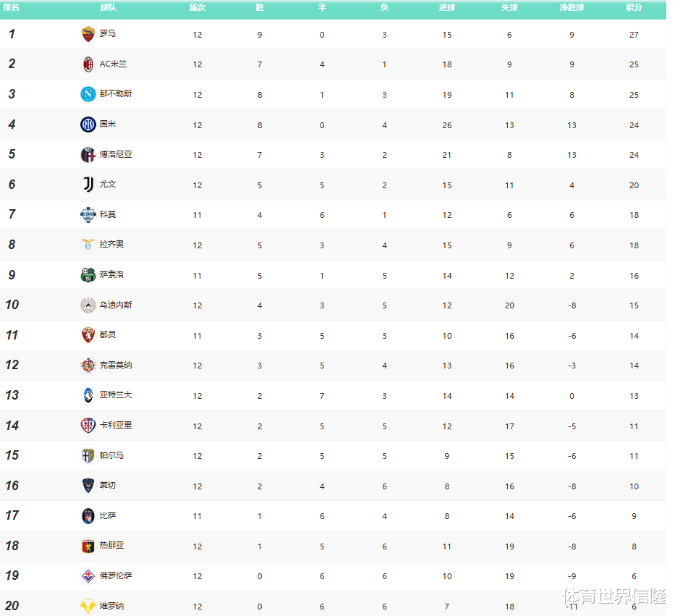Viewport: 675px width, 616px height.
Task: Open the 克雷莫纳 team name link
Action: point(116,366)
